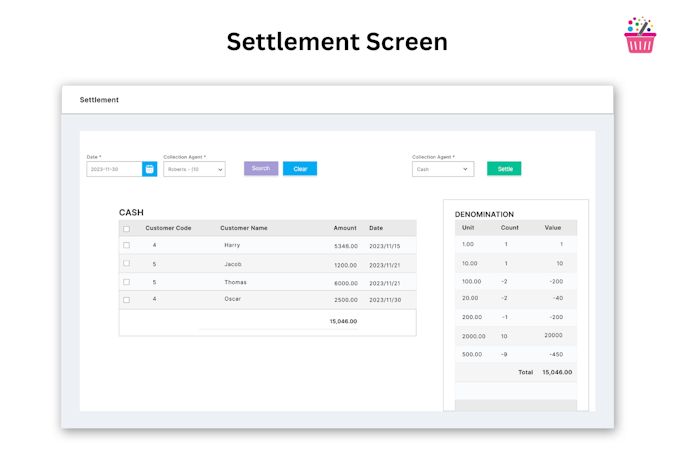Select the checkbox for Jacob's row

pyautogui.click(x=126, y=264)
